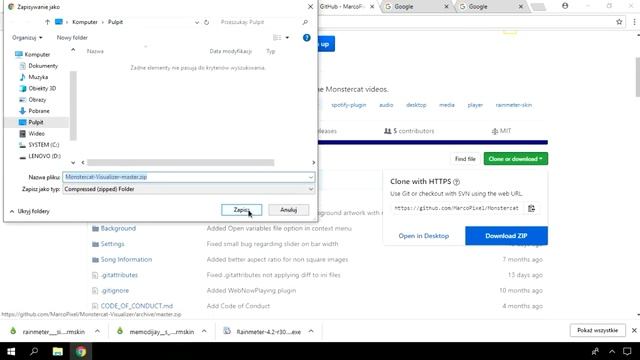Select the file name input field
The width and height of the screenshot is (640, 360).
[186, 177]
